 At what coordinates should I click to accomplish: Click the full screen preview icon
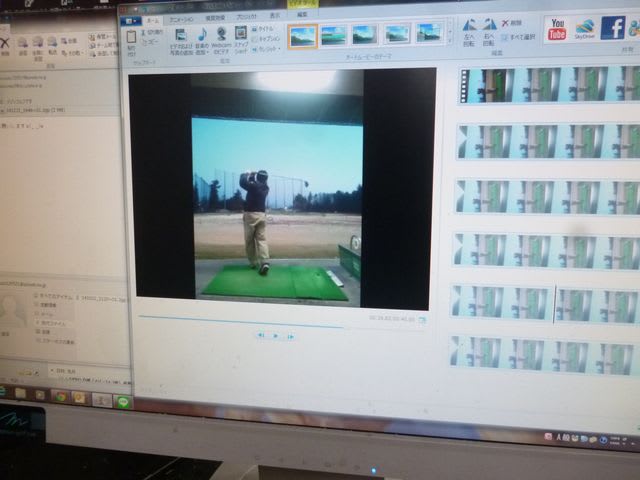422,320
